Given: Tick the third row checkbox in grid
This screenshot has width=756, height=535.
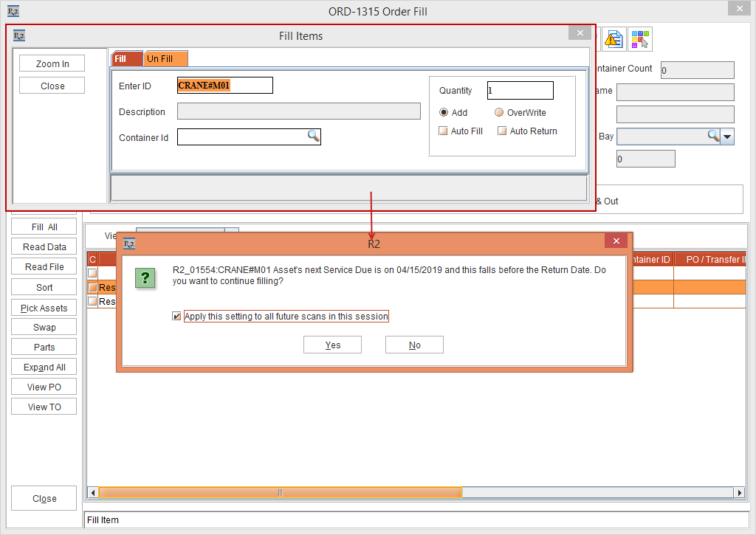Looking at the screenshot, I should coord(92,302).
